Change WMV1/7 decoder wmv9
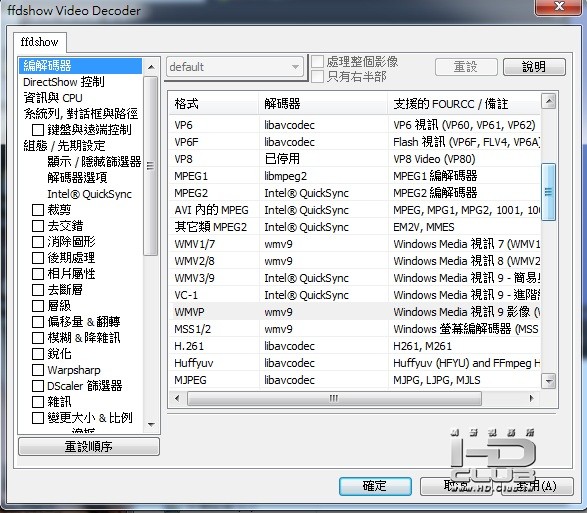587x513 pixels. 323,244
